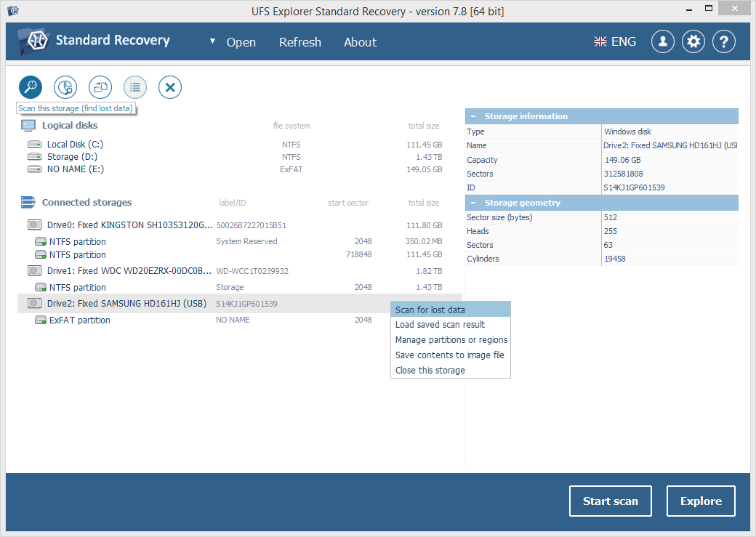
Task: Click the Storage NTFS partition icon
Action: (x=41, y=287)
